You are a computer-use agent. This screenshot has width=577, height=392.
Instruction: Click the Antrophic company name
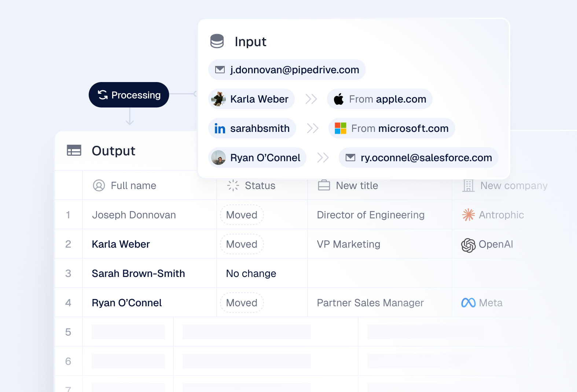pyautogui.click(x=501, y=215)
